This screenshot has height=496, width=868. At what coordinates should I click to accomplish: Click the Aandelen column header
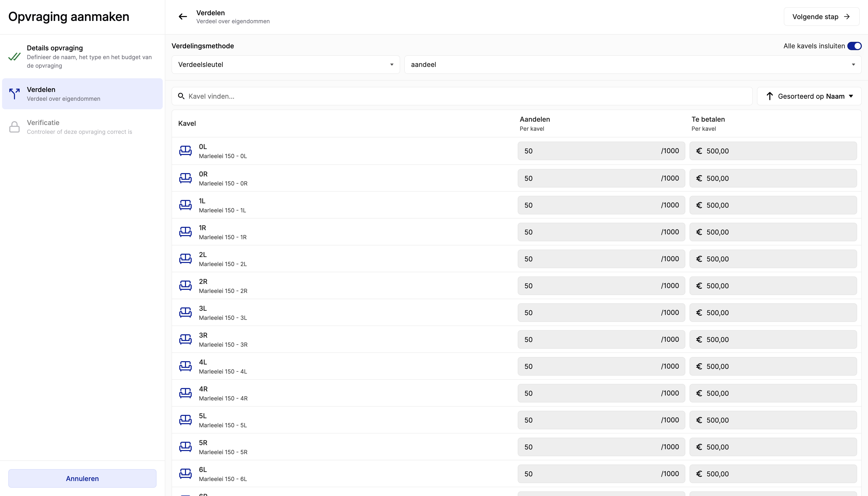point(535,120)
